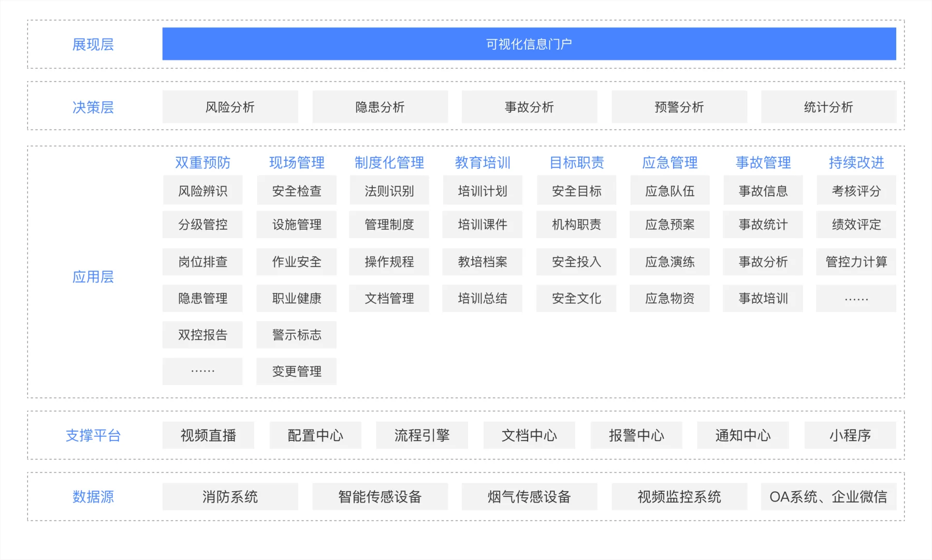This screenshot has height=560, width=932.
Task: Select 流程引擎 platform block
Action: [x=422, y=435]
